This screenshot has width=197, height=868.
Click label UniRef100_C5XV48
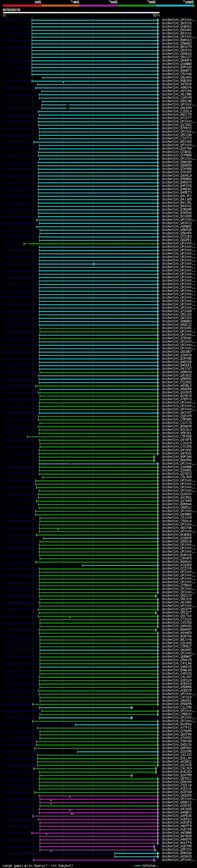click(177, 74)
